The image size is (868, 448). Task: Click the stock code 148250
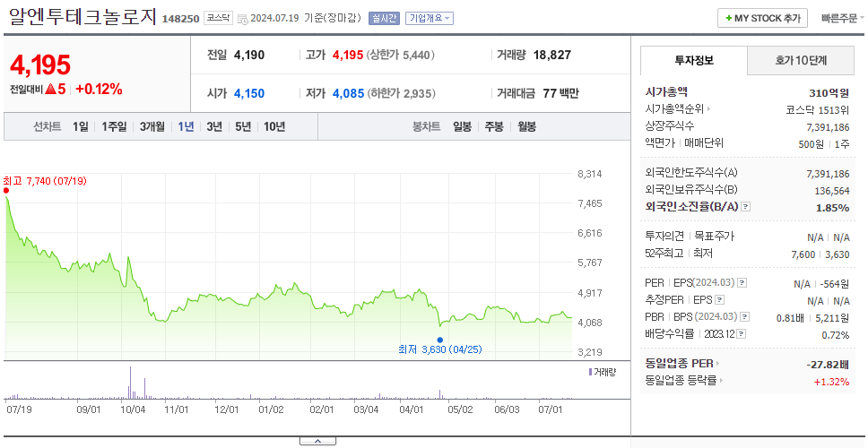pyautogui.click(x=180, y=19)
